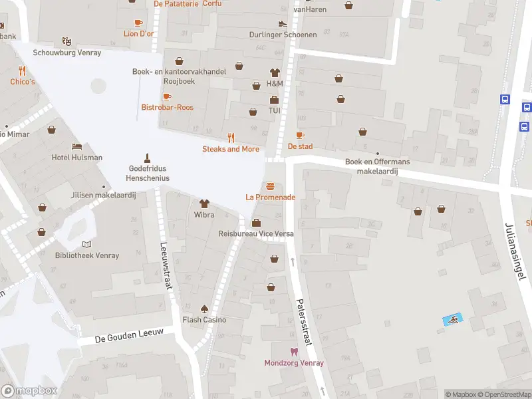
Task: Click the De stad cafe label
Action: pyautogui.click(x=300, y=146)
